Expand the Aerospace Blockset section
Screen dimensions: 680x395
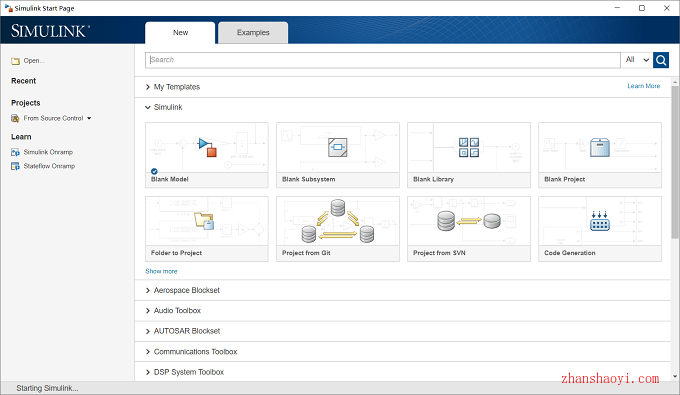pos(183,290)
